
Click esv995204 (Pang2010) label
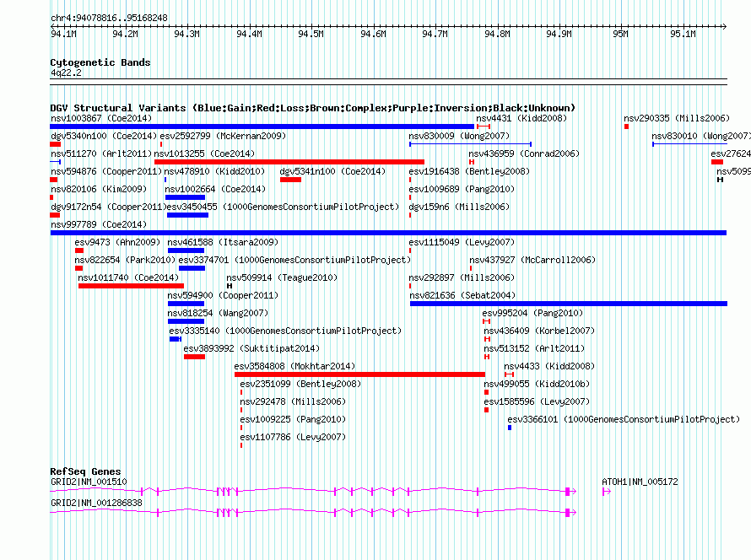(532, 313)
